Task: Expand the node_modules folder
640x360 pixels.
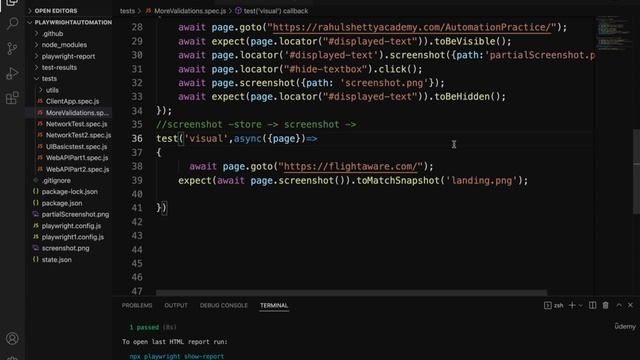Action: coord(64,45)
